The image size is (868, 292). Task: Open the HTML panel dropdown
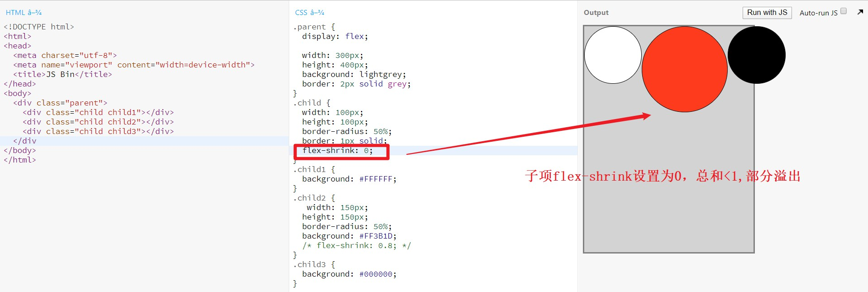point(24,13)
